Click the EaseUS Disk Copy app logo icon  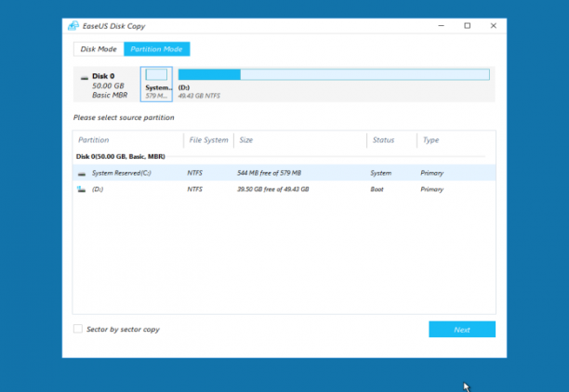coord(73,26)
